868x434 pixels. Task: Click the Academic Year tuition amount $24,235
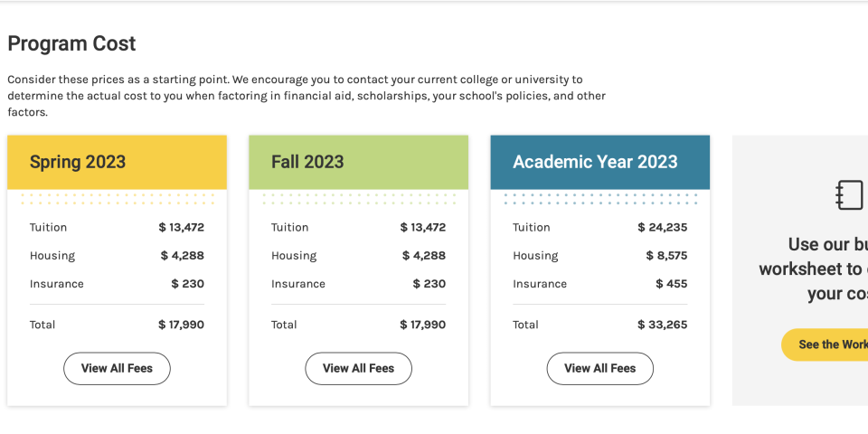tap(662, 228)
